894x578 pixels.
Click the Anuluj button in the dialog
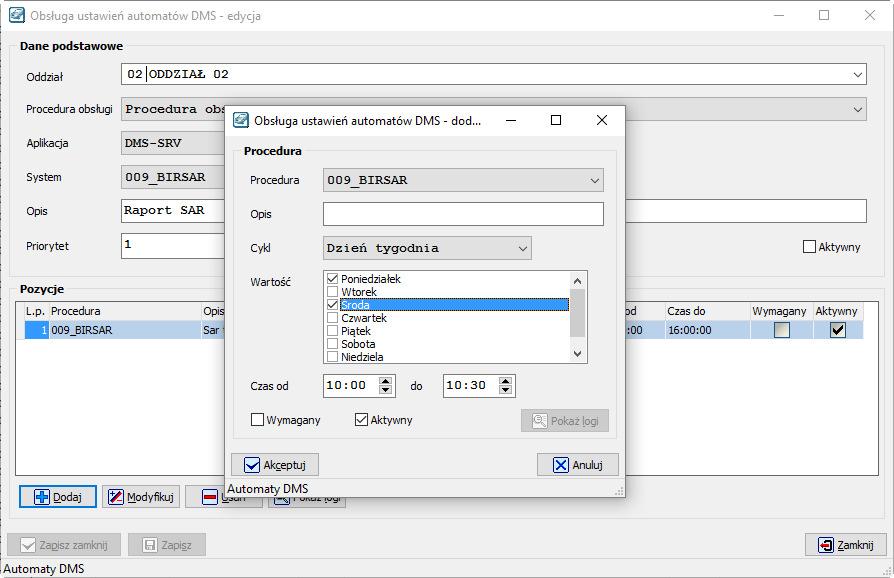[578, 465]
